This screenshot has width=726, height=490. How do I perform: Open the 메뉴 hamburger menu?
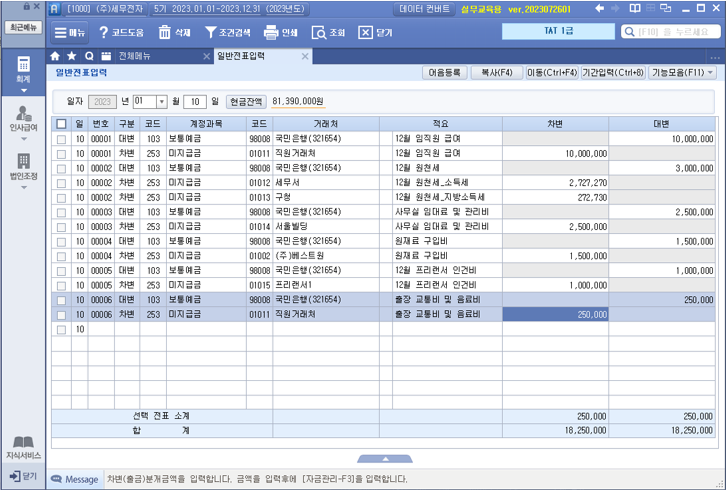[x=69, y=32]
